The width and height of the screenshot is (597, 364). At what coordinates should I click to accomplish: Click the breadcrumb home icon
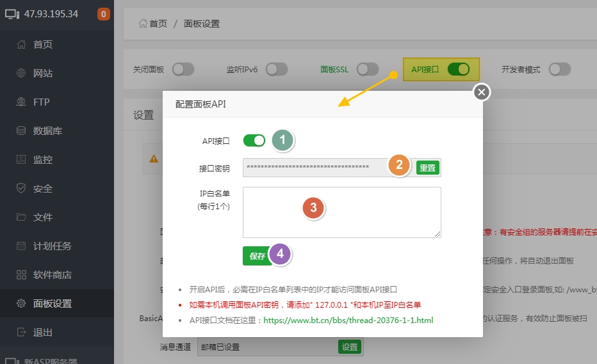pyautogui.click(x=143, y=24)
